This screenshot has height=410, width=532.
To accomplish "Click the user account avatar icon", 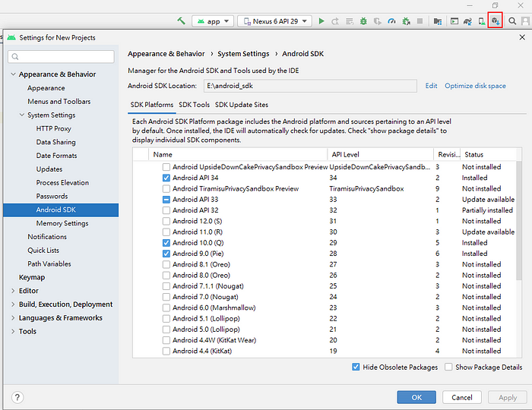I will click(x=526, y=21).
